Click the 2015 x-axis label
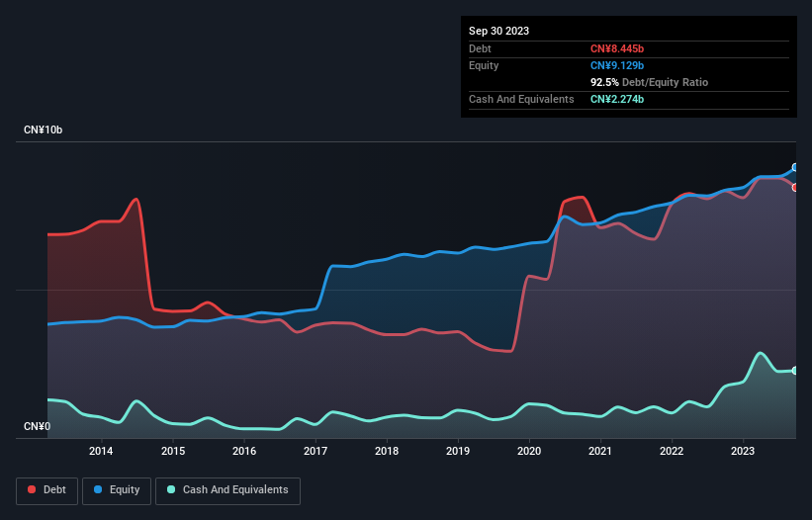 tap(173, 451)
